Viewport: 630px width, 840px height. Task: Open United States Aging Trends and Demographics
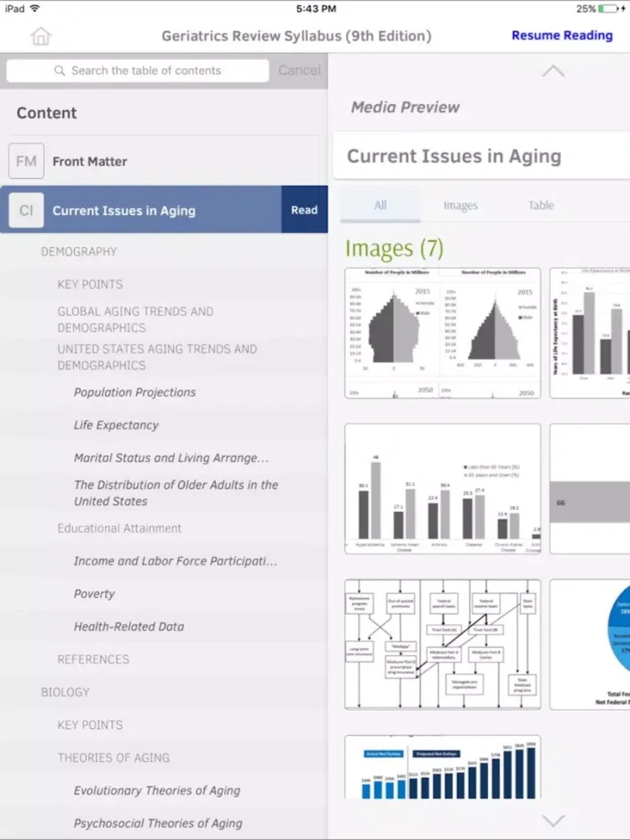(157, 357)
